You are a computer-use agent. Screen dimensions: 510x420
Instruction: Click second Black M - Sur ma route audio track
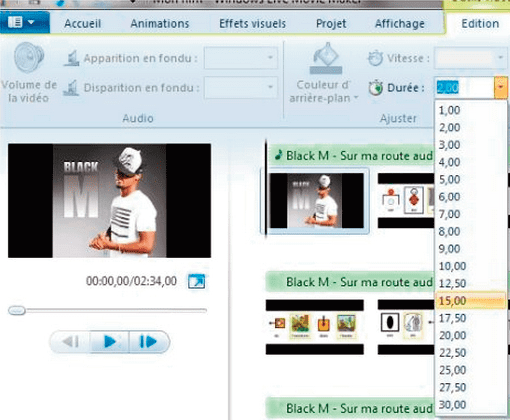(x=350, y=282)
